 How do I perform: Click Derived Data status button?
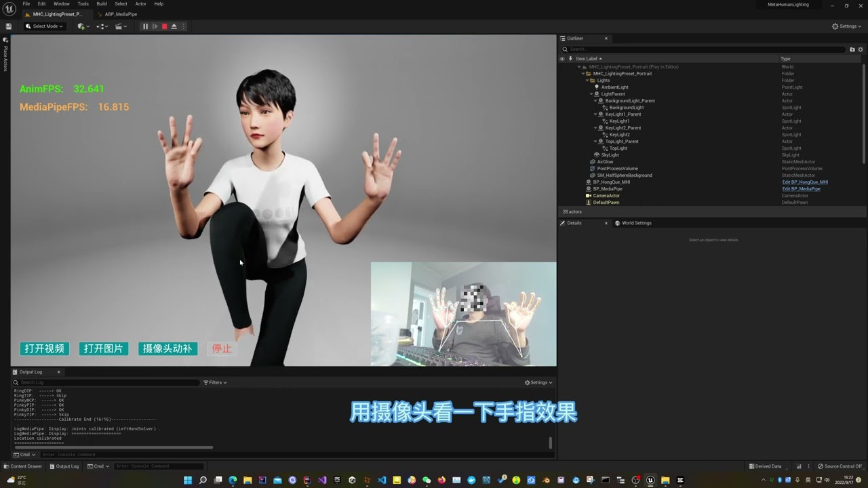(765, 466)
